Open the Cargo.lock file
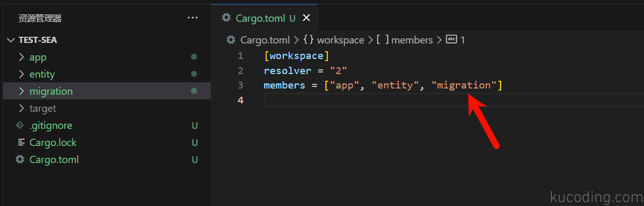The height and width of the screenshot is (206, 644). point(53,142)
